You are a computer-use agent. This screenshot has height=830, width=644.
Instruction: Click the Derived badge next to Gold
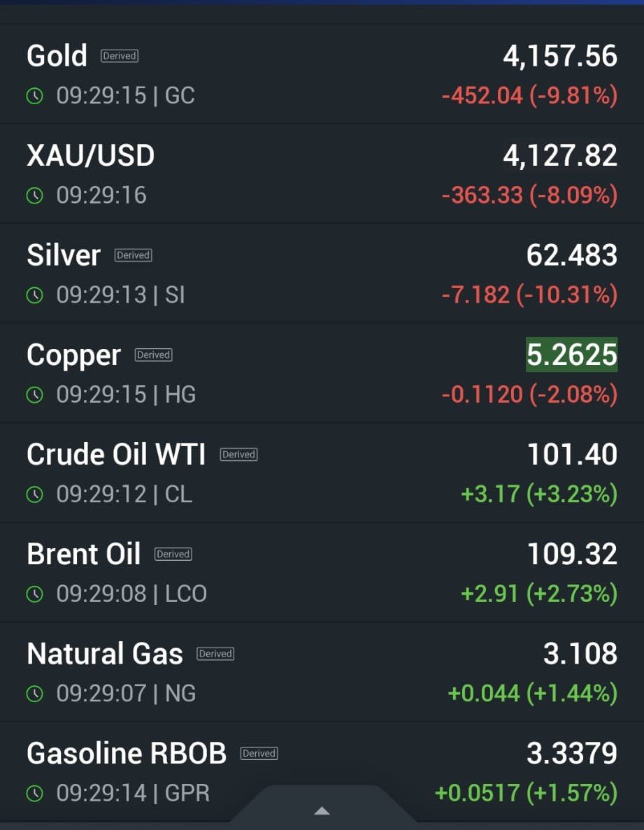coord(120,56)
